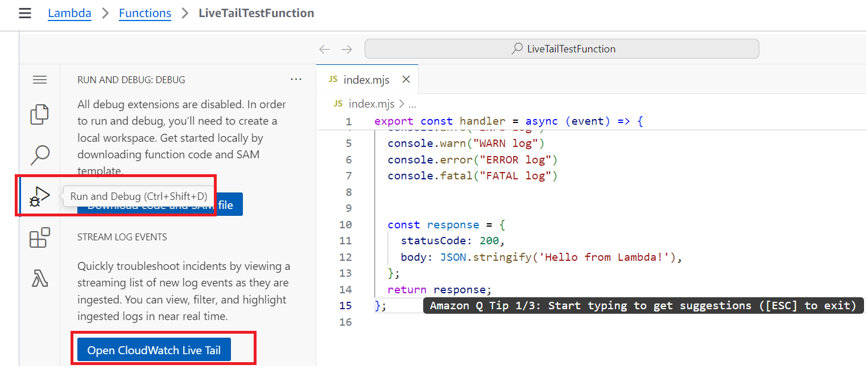The width and height of the screenshot is (868, 369).
Task: Click the body: JSON.stringify code line
Action: pos(541,257)
